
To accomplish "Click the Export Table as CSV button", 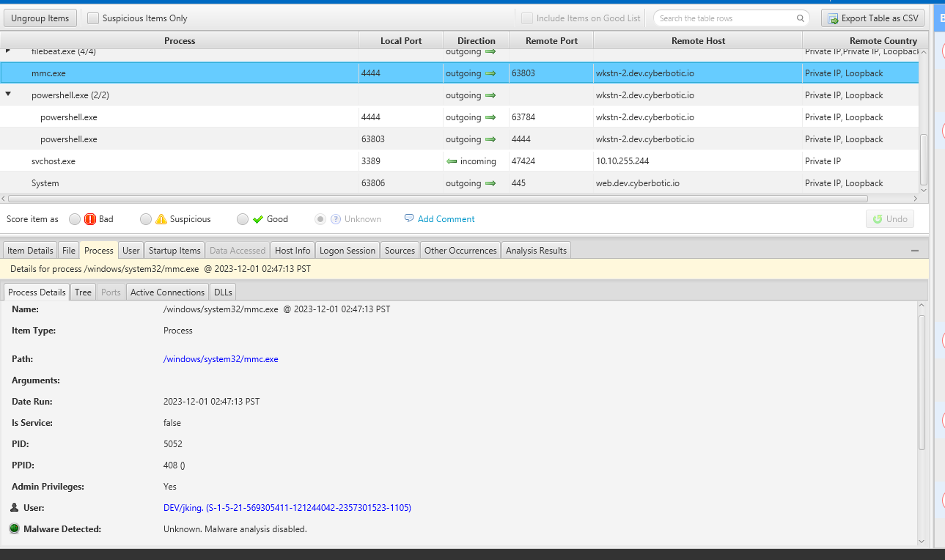I will 872,18.
